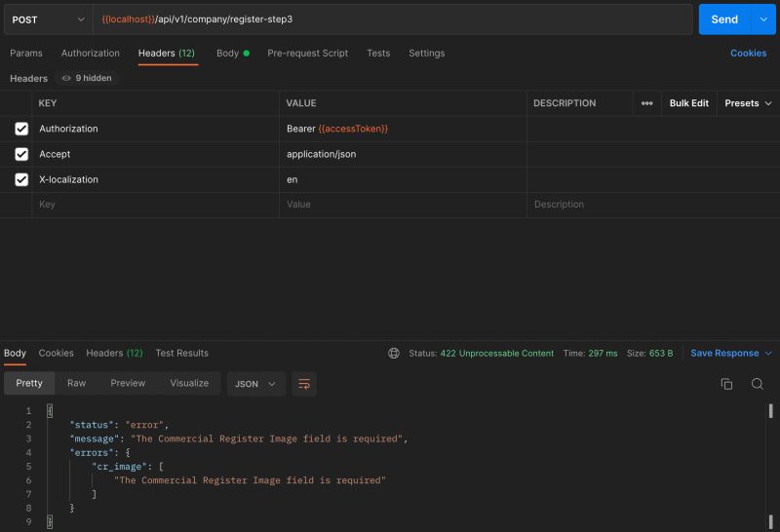Click the "cr_image" key in response
The image size is (780, 532).
pos(119,467)
